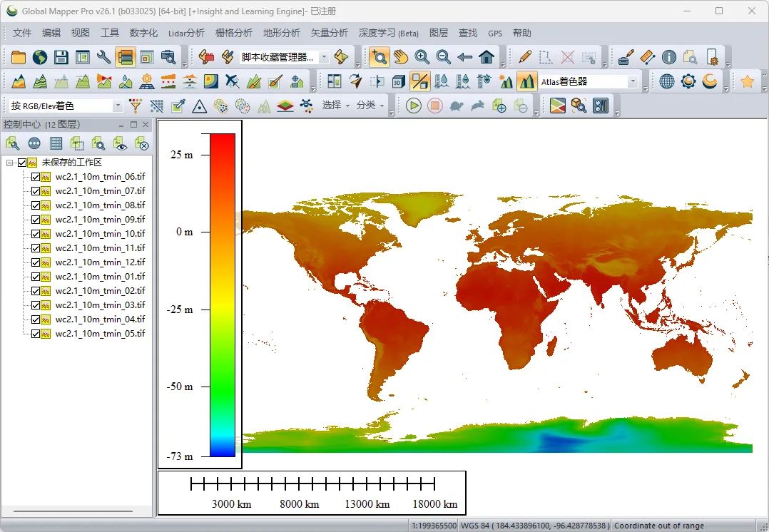Click the Open Data File folder icon
This screenshot has height=532, width=769.
(x=18, y=57)
